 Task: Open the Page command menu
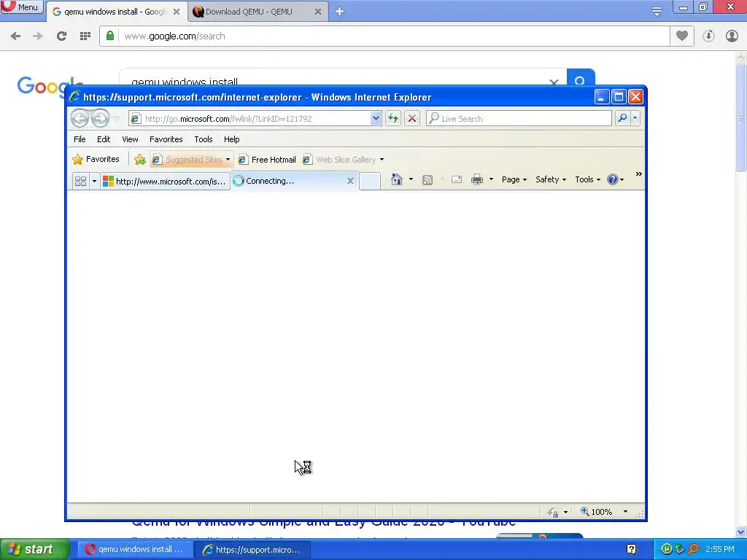pos(514,179)
